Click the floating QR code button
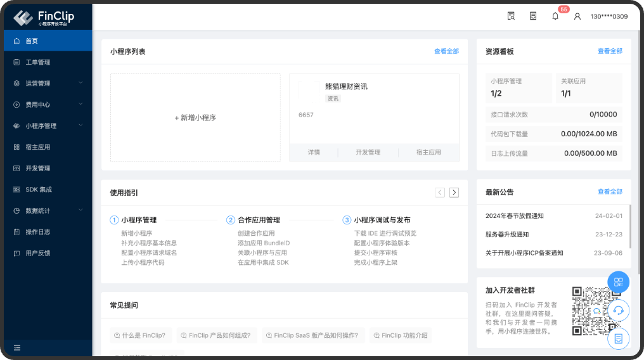This screenshot has width=644, height=360. [618, 282]
